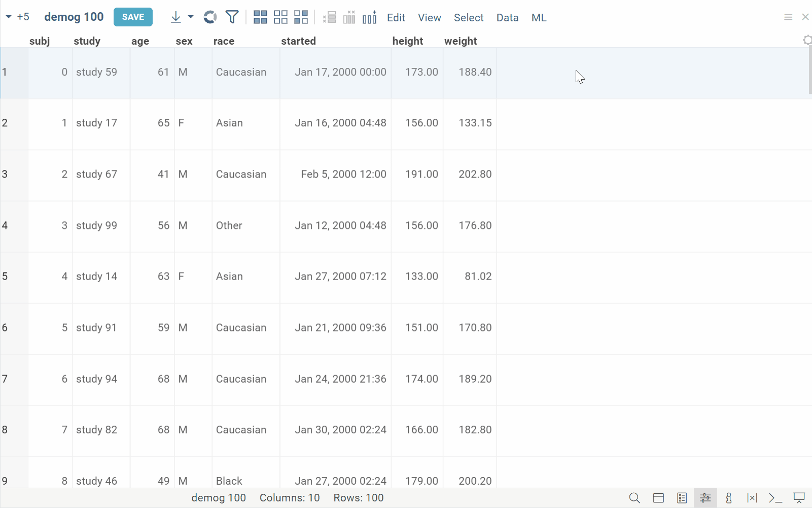
Task: Toggle the info help panel icon
Action: (x=729, y=498)
